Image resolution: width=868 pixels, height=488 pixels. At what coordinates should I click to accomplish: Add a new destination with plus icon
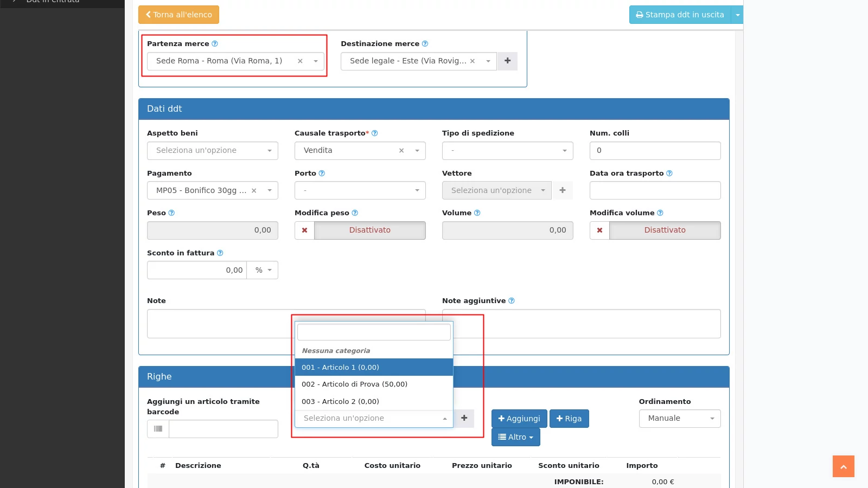pyautogui.click(x=507, y=61)
